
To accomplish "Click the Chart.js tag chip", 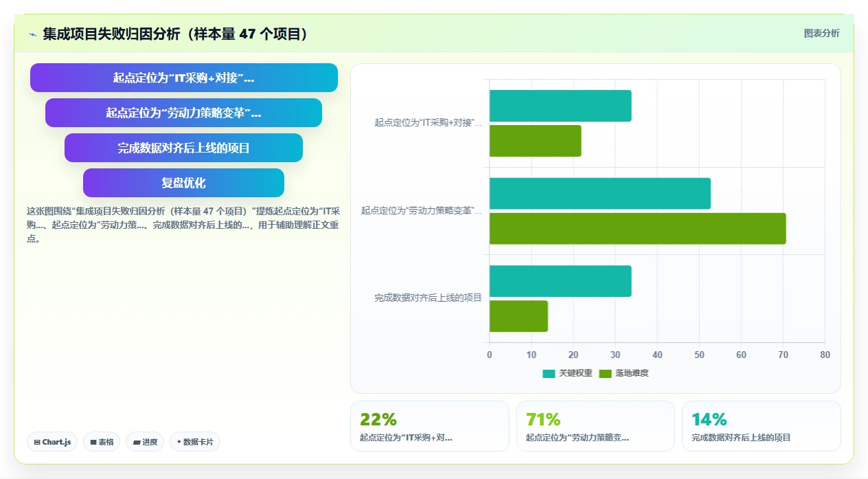I will pos(52,442).
